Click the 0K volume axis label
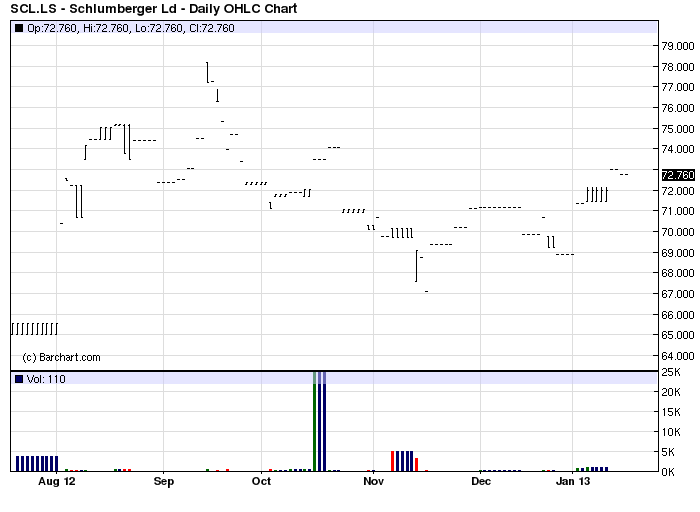 [x=668, y=472]
